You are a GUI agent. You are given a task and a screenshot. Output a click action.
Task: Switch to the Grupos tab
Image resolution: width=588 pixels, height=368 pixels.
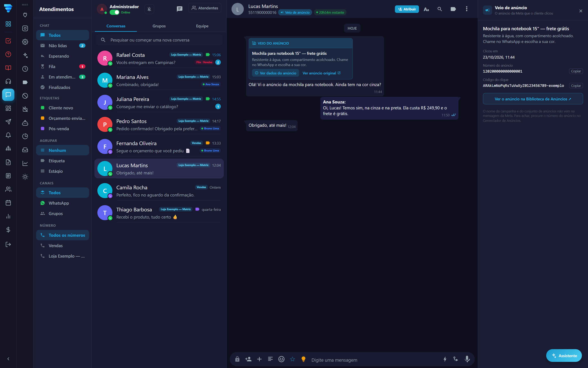coord(159,26)
